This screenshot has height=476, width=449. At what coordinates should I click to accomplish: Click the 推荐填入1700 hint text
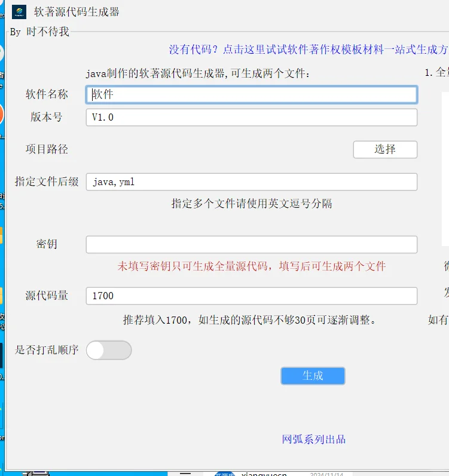[250, 320]
